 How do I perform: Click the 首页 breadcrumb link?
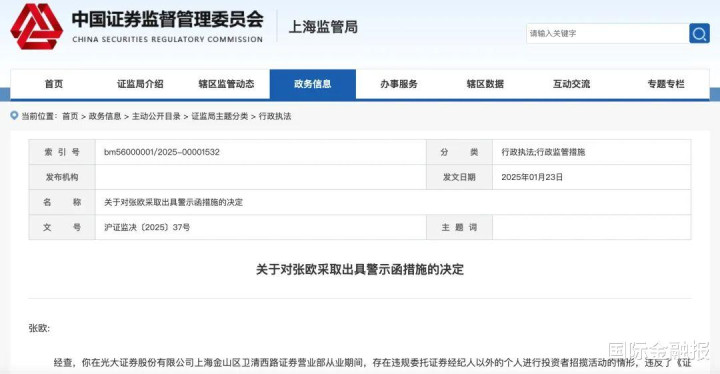70,116
